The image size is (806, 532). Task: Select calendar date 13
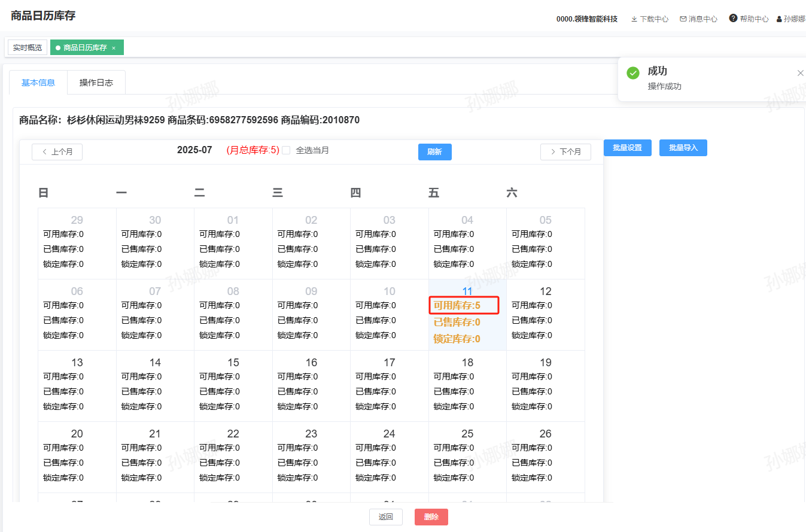tap(77, 363)
